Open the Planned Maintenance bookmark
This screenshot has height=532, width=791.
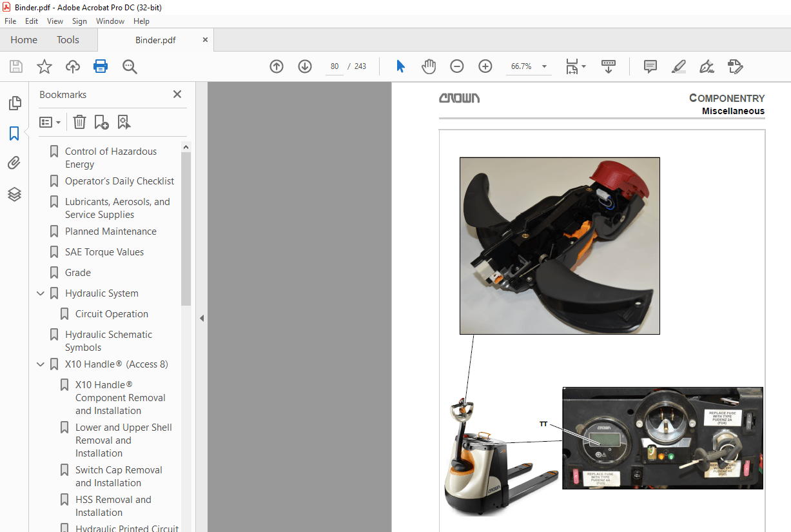point(110,232)
